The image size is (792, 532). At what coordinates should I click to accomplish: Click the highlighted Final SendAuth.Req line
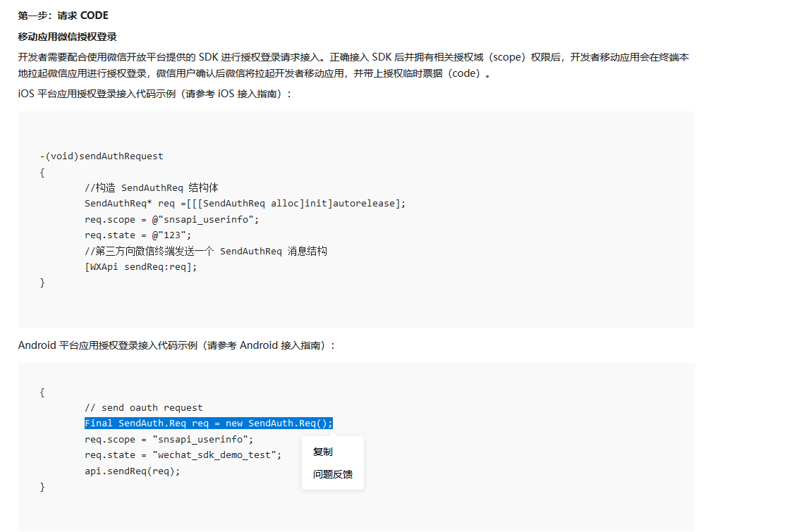tap(209, 423)
